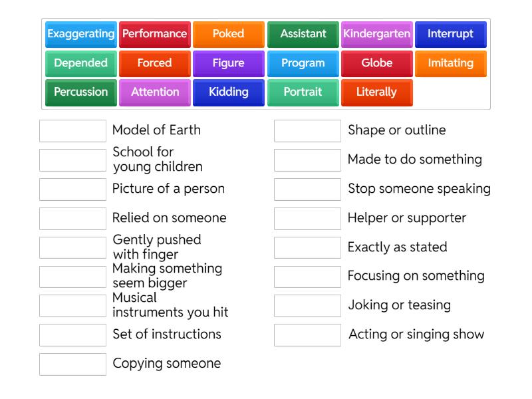Select the green Assistant tile
532x399 pixels.
[x=303, y=34]
